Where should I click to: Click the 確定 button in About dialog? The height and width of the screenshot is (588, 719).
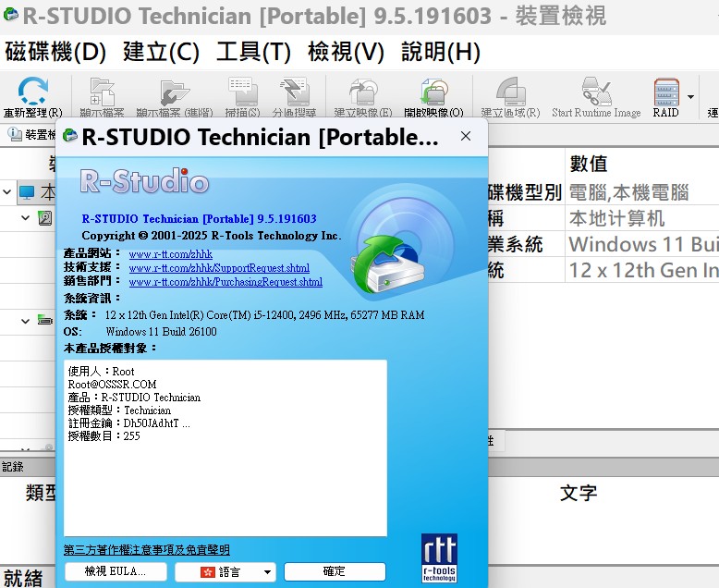[x=335, y=571]
